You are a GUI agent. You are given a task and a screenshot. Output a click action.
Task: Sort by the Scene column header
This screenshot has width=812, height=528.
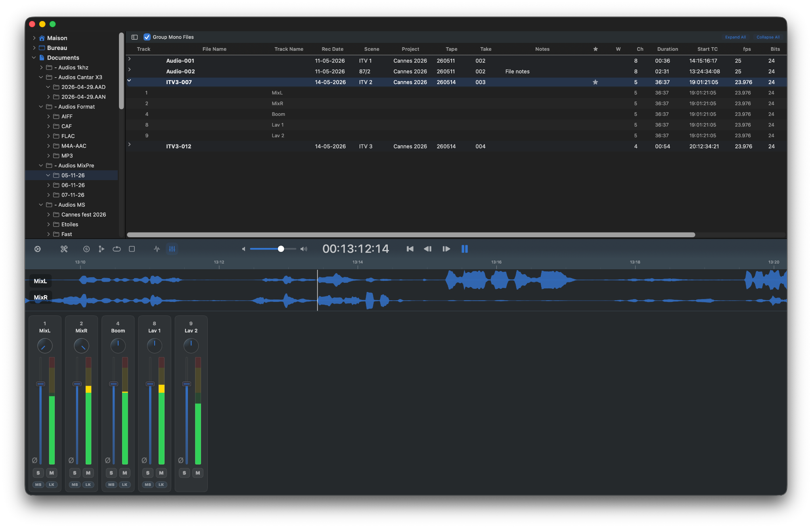(x=372, y=49)
